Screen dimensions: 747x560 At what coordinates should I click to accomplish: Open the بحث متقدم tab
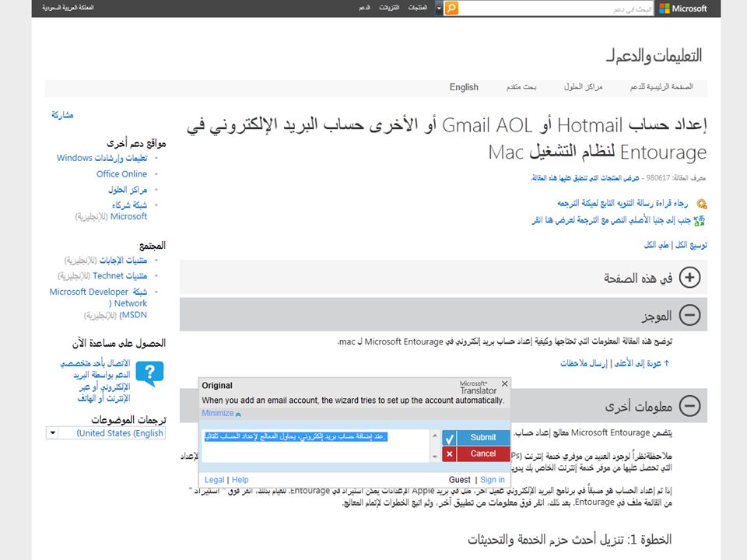tap(521, 86)
